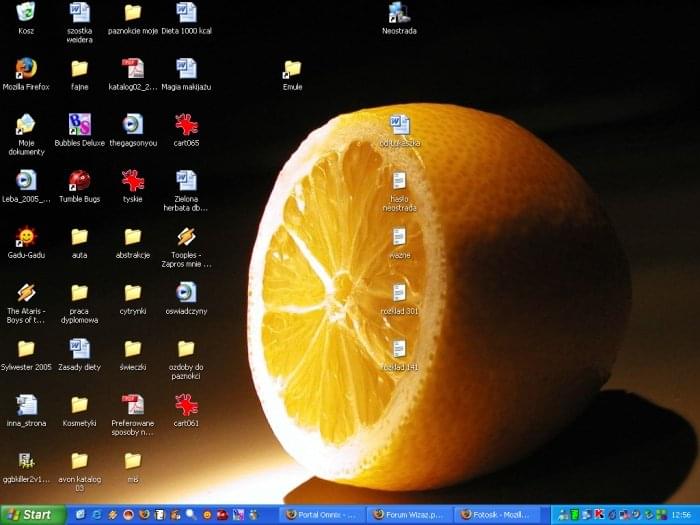Open the Neostrada connection shortcut
This screenshot has width=700, height=525.
(399, 13)
